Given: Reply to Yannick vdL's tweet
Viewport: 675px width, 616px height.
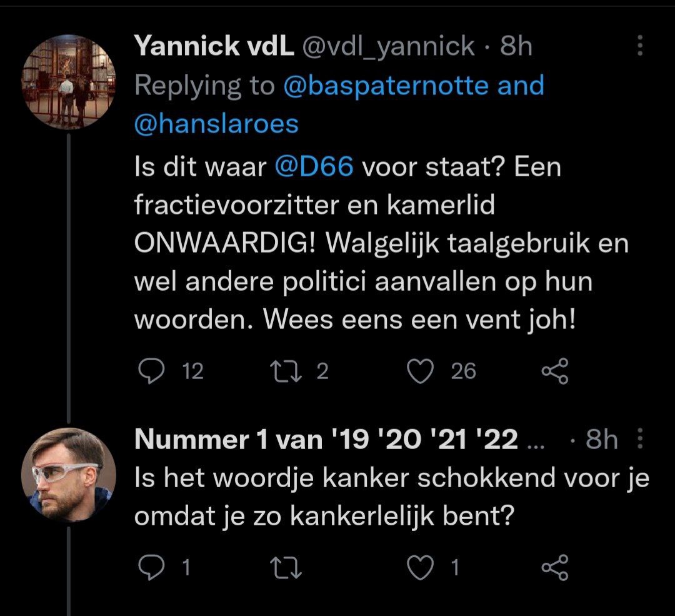Looking at the screenshot, I should pyautogui.click(x=150, y=371).
